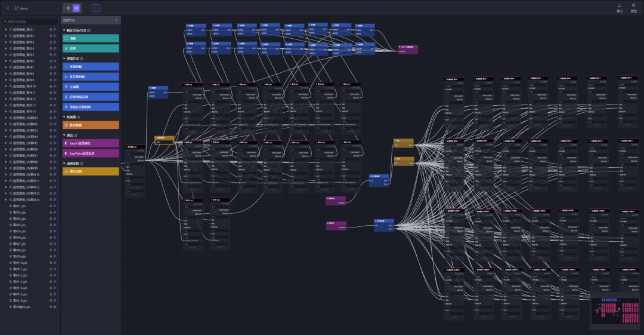Expand the 信息面板_零件5 tree item
The width and height of the screenshot is (644, 335).
[6, 55]
